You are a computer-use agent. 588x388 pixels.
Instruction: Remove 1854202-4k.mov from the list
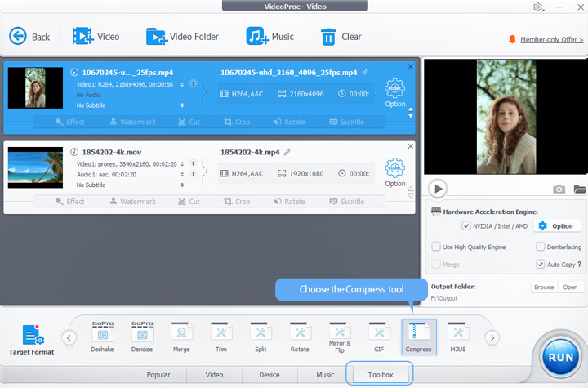(x=411, y=146)
